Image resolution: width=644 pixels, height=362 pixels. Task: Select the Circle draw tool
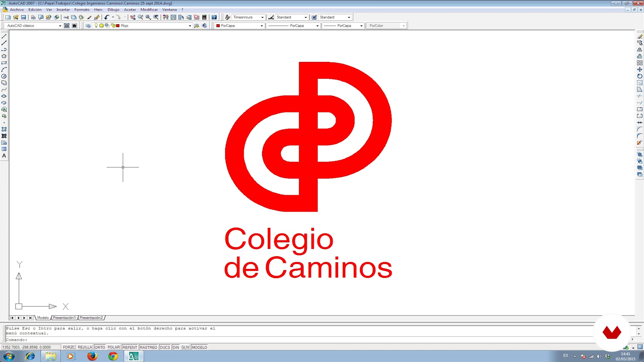coord(4,76)
